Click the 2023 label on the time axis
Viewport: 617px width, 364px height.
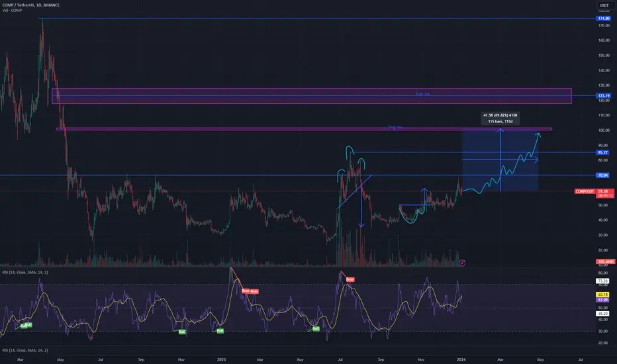[222, 359]
